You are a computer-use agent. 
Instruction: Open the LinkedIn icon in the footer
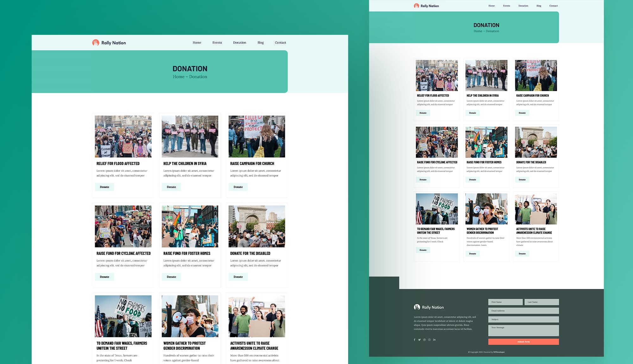[x=434, y=339]
